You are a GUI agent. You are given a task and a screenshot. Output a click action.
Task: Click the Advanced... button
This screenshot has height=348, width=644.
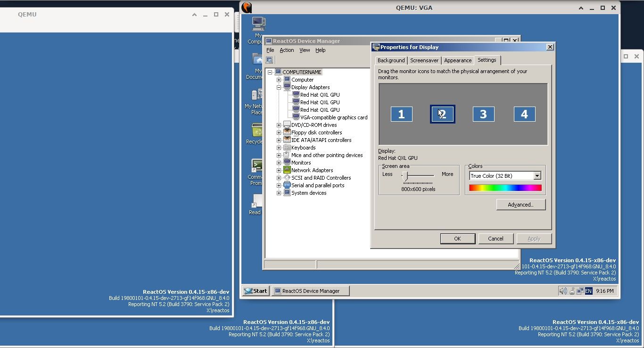click(x=520, y=205)
